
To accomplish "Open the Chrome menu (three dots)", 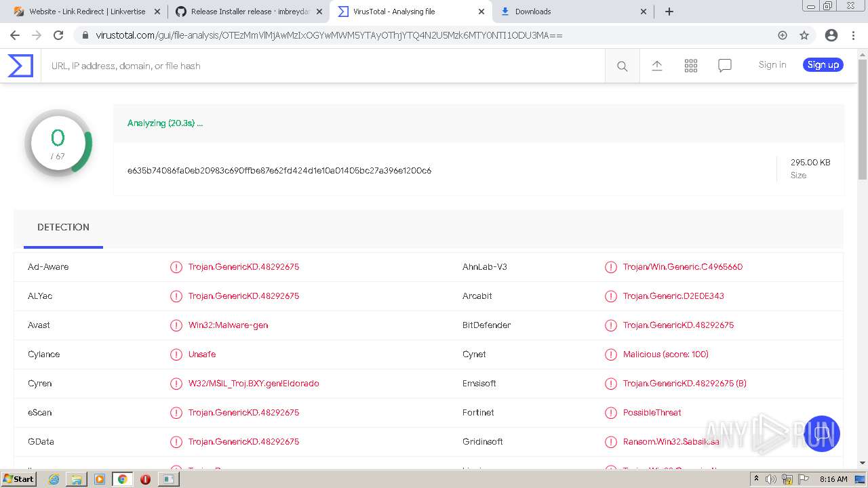I will click(x=854, y=35).
